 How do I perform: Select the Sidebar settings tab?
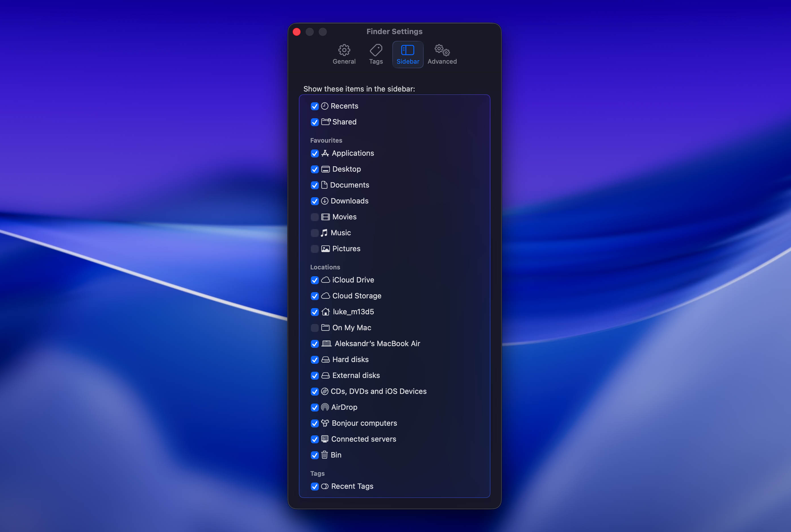point(408,54)
